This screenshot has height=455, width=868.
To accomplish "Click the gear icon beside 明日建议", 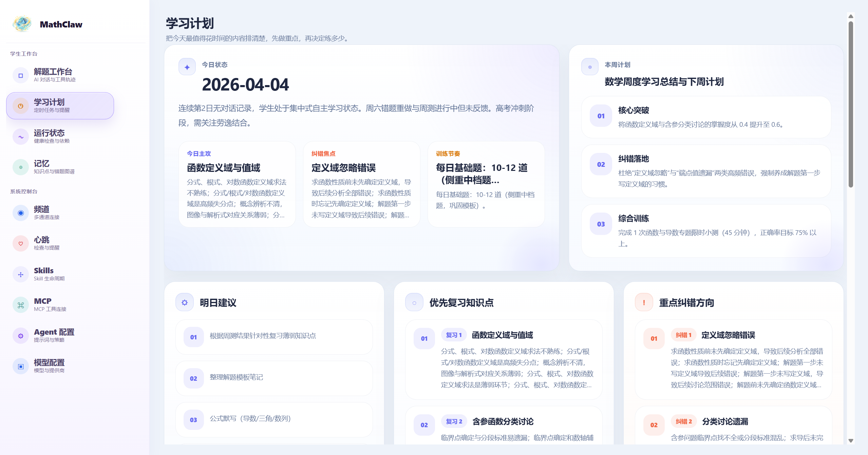I will [184, 302].
